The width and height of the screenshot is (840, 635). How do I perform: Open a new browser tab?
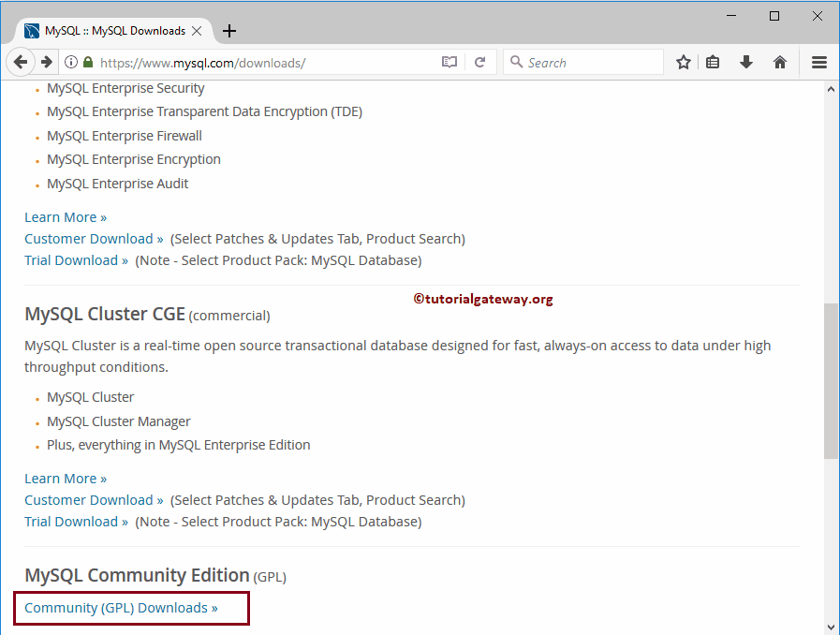[228, 30]
